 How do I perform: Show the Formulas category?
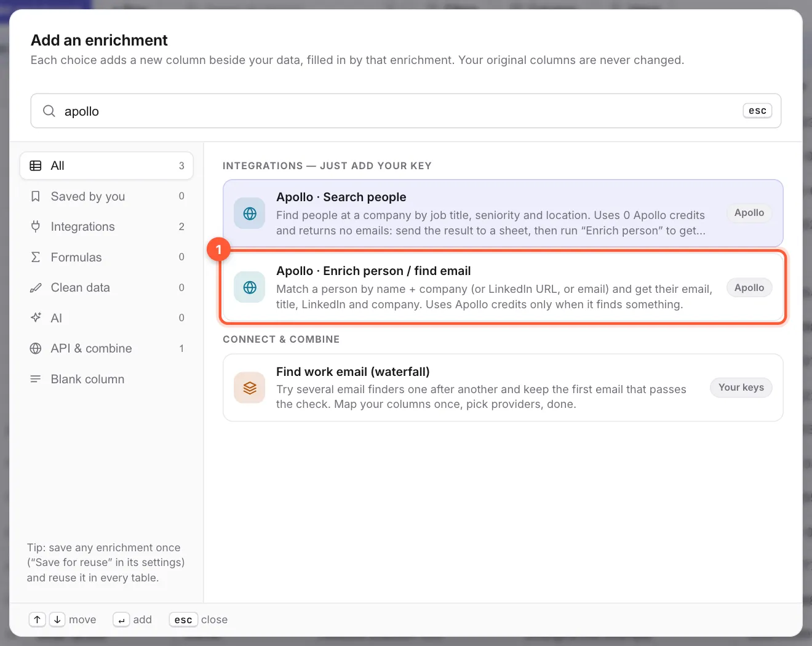pos(106,257)
